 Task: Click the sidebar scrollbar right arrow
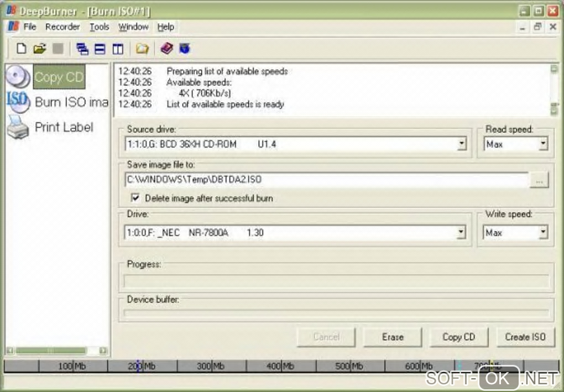pos(103,351)
